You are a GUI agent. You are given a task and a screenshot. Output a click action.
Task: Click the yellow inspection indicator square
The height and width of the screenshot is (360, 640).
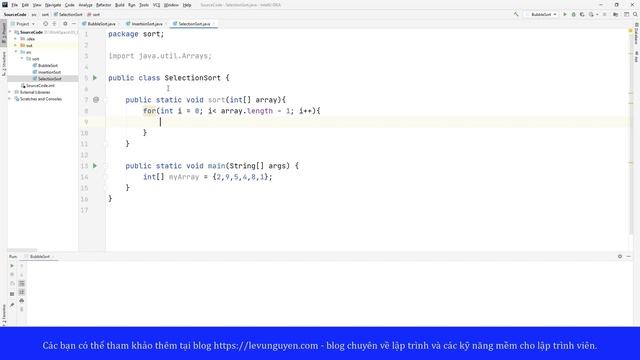(x=631, y=30)
